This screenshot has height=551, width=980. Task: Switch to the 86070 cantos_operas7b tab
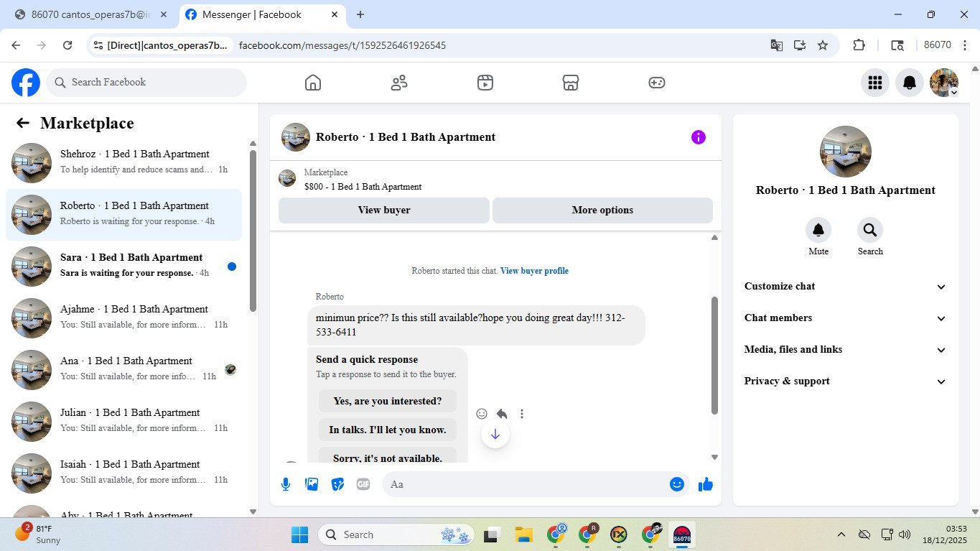tap(91, 14)
